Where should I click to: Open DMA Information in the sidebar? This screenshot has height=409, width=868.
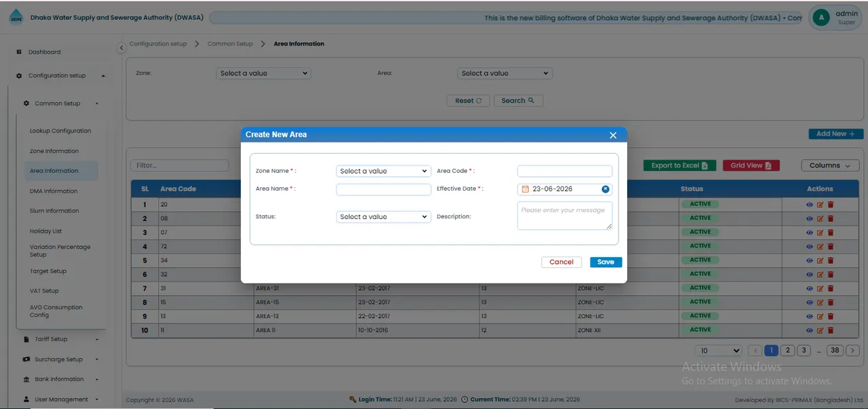pyautogui.click(x=54, y=191)
